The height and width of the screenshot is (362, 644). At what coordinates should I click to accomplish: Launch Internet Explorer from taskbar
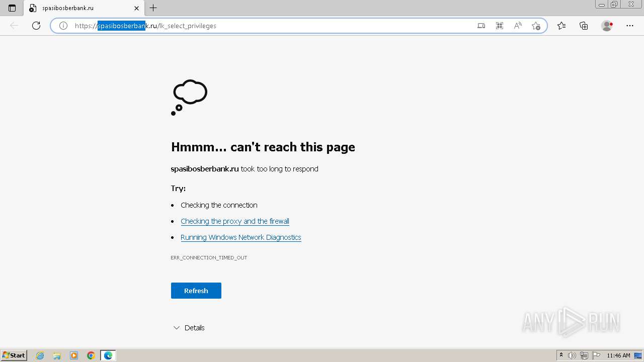pos(40,355)
